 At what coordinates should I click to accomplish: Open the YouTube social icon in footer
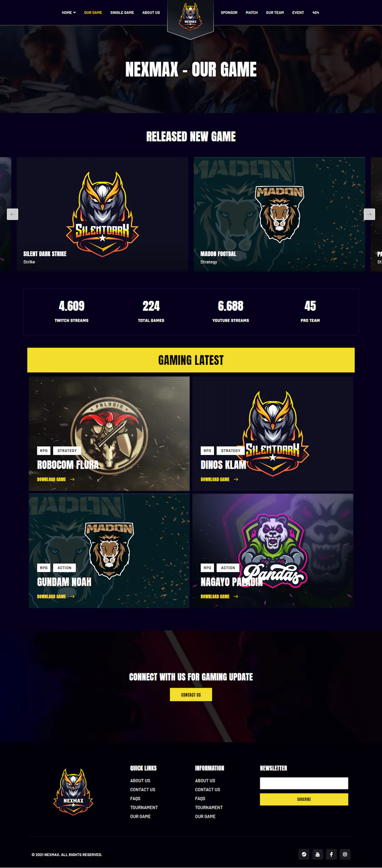pyautogui.click(x=317, y=854)
